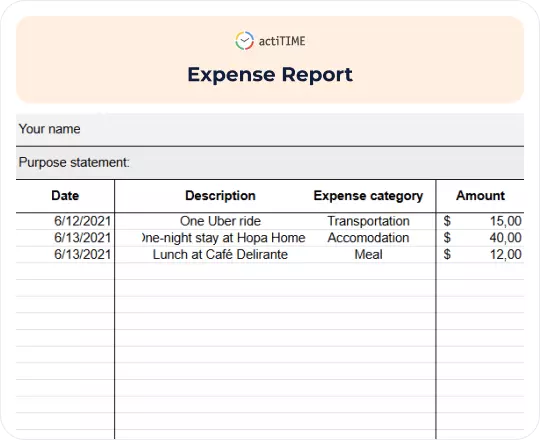Click the Your name field row

pyautogui.click(x=270, y=129)
